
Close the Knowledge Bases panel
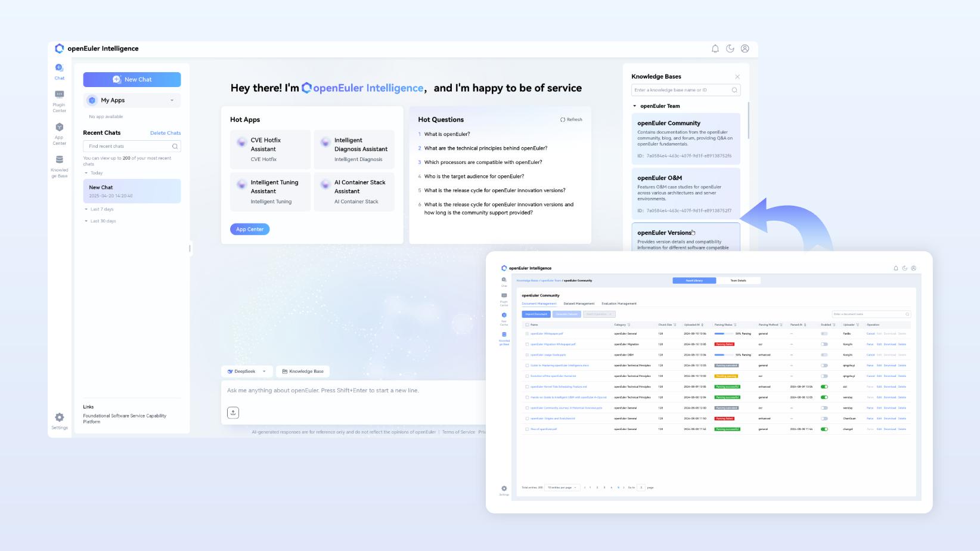click(x=737, y=76)
